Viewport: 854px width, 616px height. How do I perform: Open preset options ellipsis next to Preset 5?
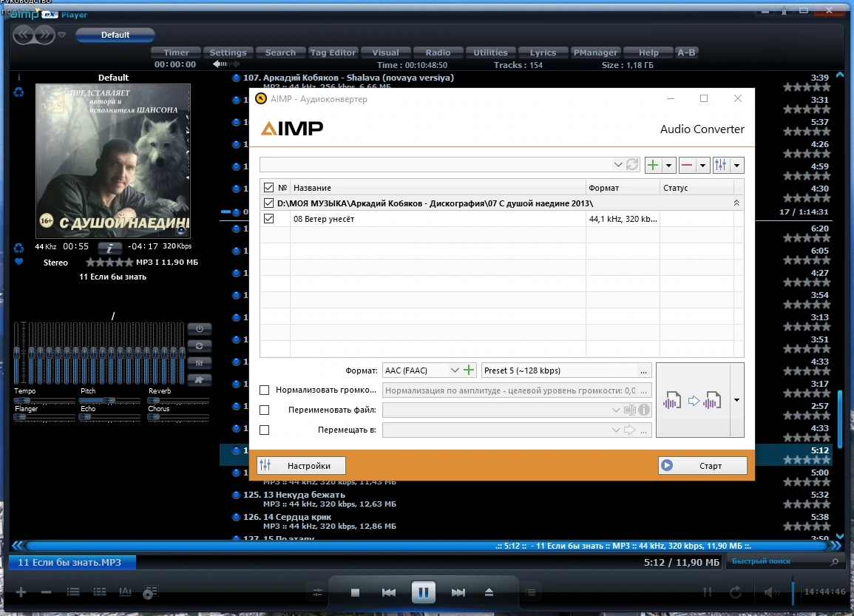tap(643, 371)
